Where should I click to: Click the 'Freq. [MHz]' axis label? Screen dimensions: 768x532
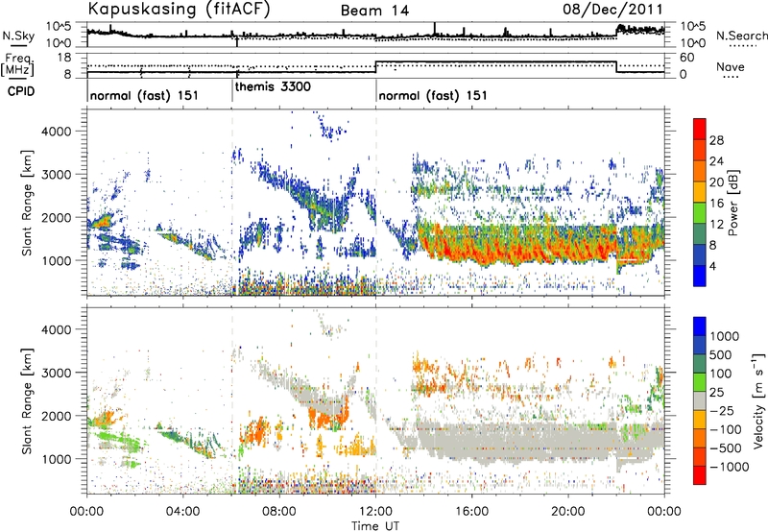click(x=18, y=64)
